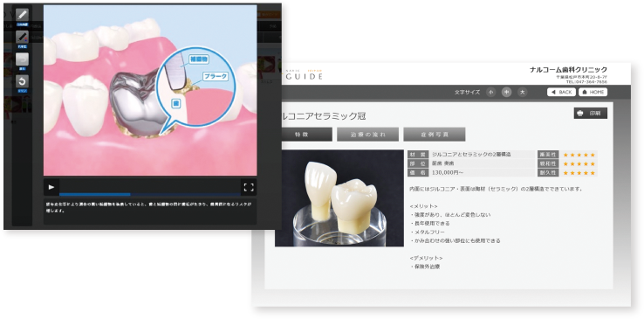Viewport: 644px width, 319px height.
Task: Click the GUIDE logo in header
Action: [304, 76]
